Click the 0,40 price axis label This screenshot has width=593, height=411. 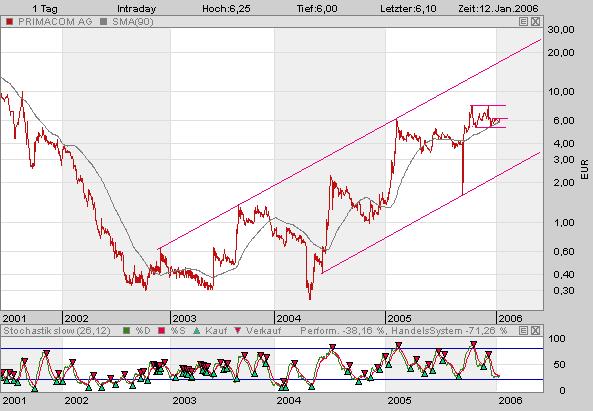[x=564, y=275]
